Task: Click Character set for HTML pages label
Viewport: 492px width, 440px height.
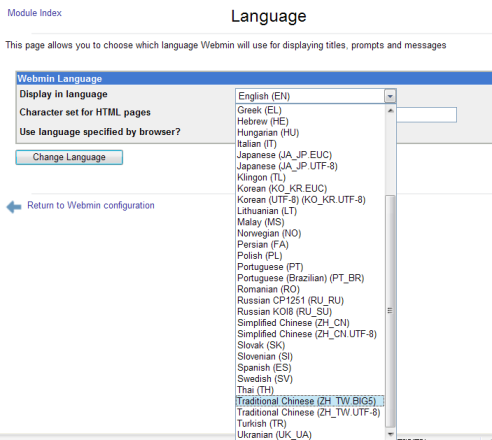Action: tap(85, 112)
